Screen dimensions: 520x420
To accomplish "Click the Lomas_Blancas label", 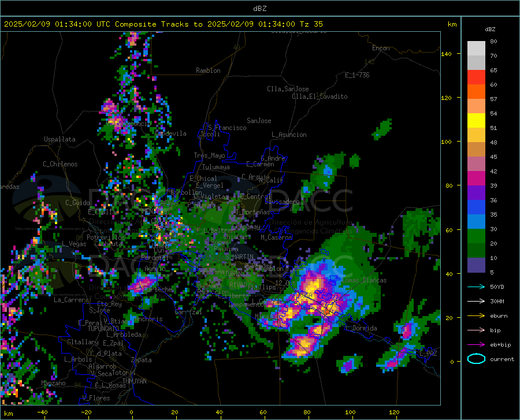I will tap(364, 280).
